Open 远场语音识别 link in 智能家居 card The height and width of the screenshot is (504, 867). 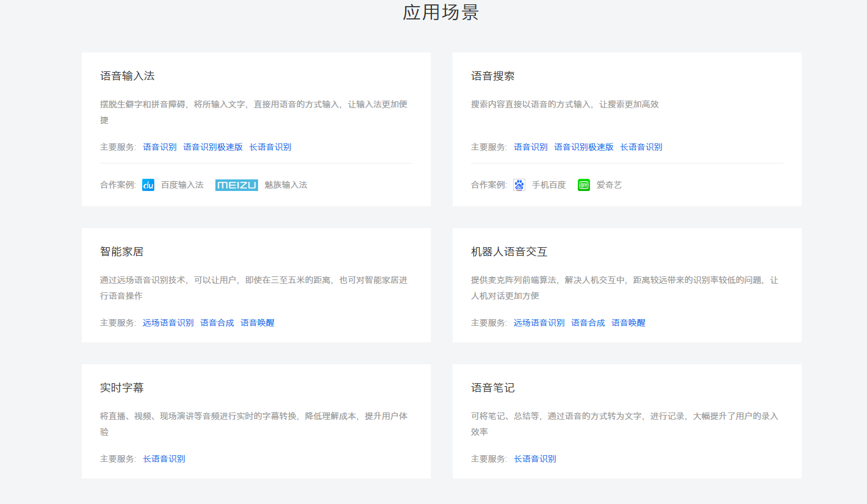point(168,323)
